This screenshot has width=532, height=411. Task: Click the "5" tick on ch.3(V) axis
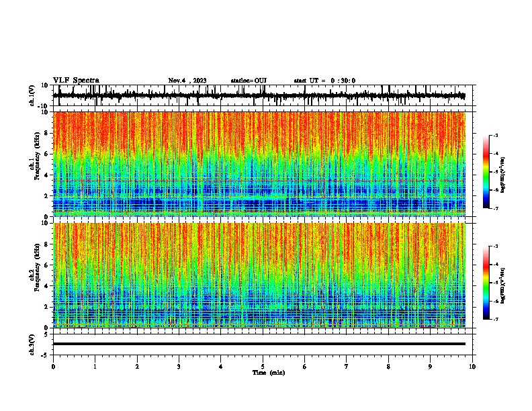pos(46,334)
